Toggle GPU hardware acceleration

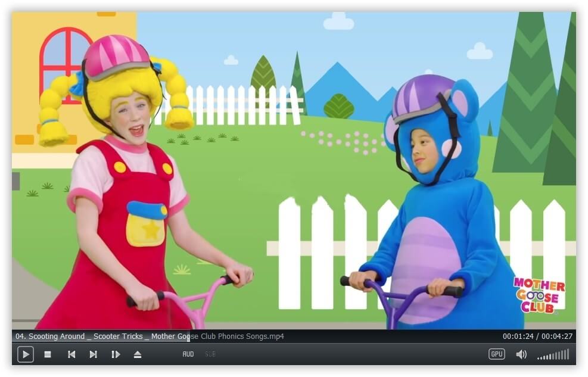click(497, 354)
